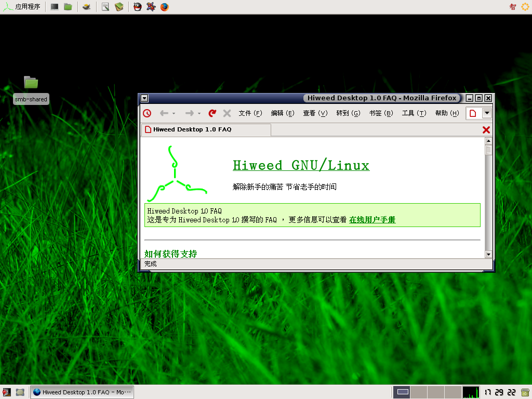Open the 帮助 (H) menu

447,113
